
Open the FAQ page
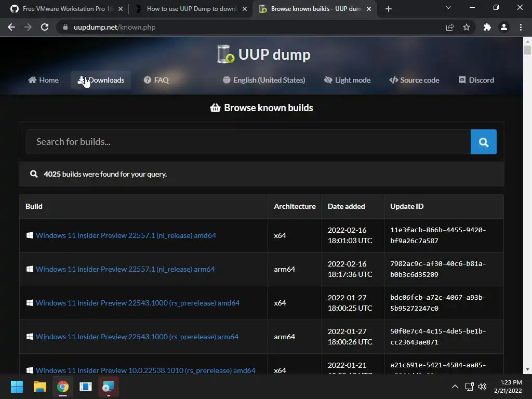point(156,80)
